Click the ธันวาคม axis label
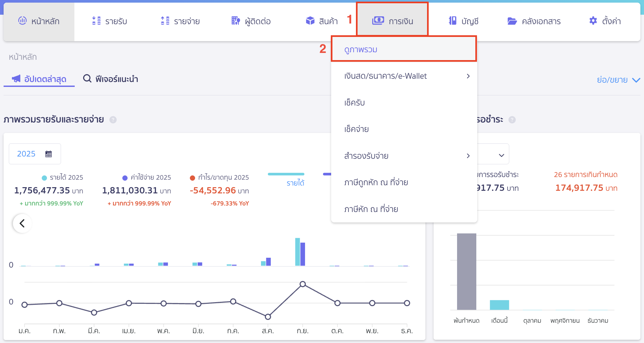 click(598, 321)
